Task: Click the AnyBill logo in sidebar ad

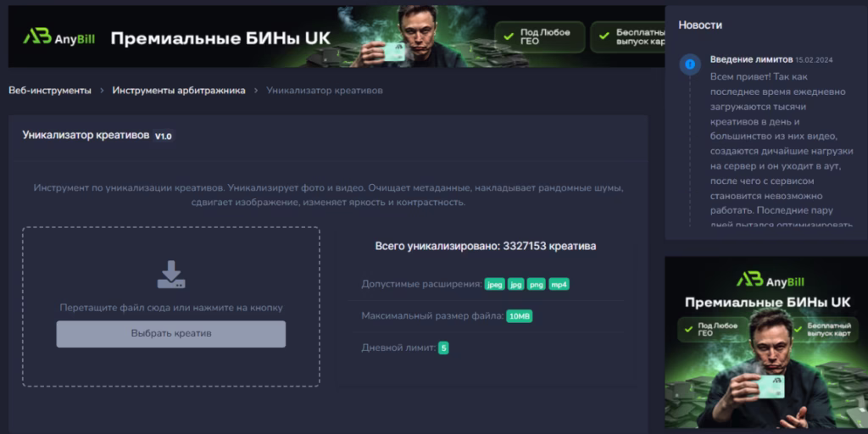Action: coord(765,280)
